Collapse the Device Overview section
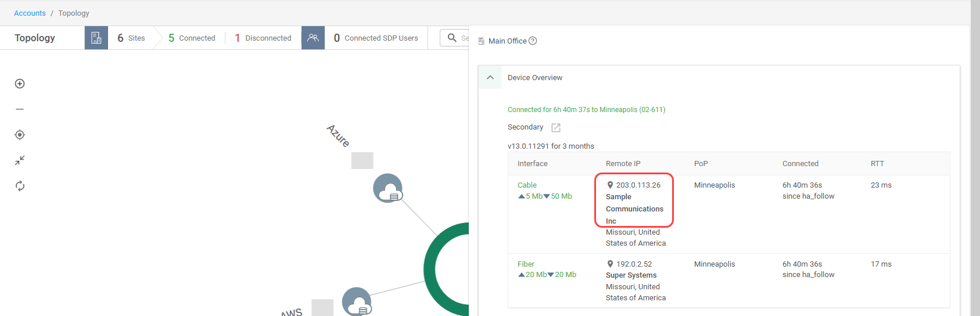This screenshot has width=980, height=316. click(490, 77)
